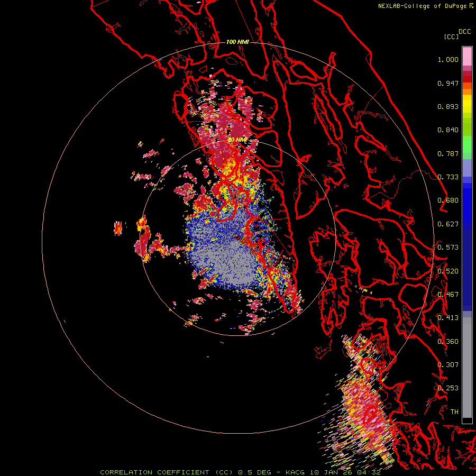Click the 100 NMI range ring label

click(237, 42)
